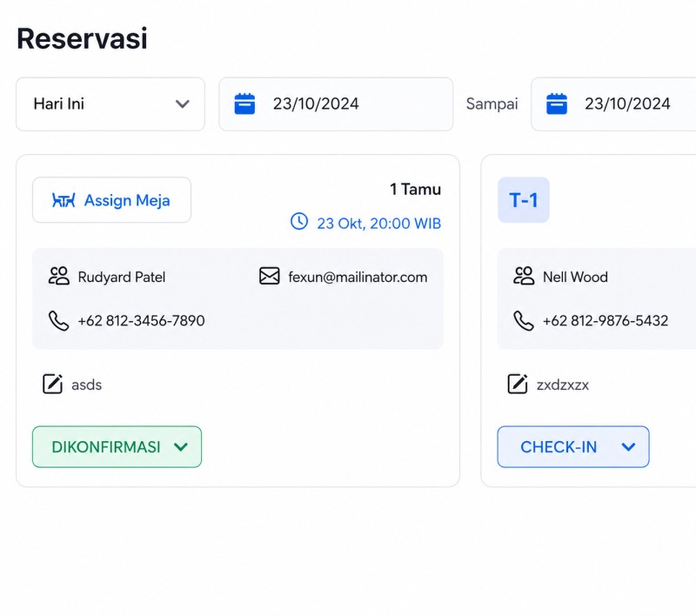The height and width of the screenshot is (616, 696).
Task: Click the 1 Tamu guest count
Action: (x=416, y=190)
